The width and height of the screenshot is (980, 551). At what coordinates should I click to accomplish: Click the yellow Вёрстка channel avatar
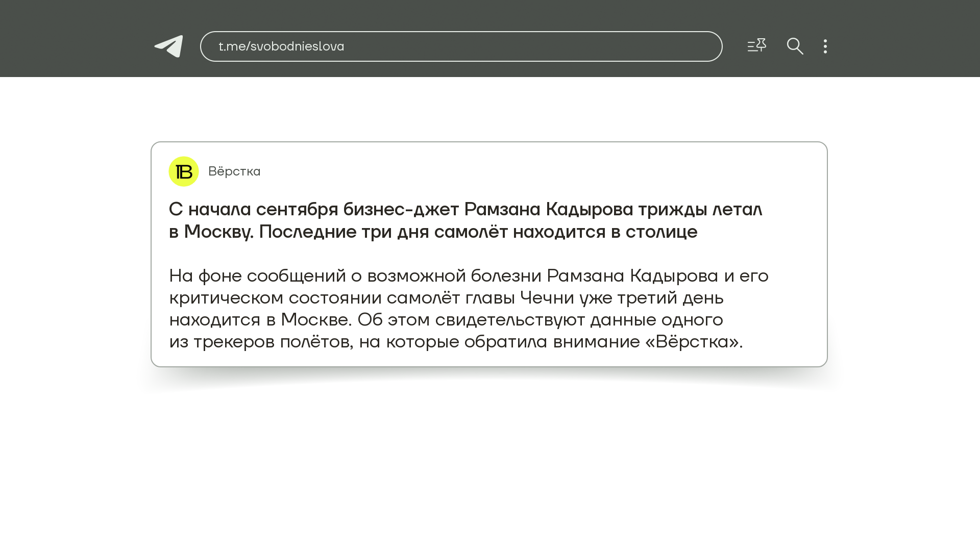point(184,171)
